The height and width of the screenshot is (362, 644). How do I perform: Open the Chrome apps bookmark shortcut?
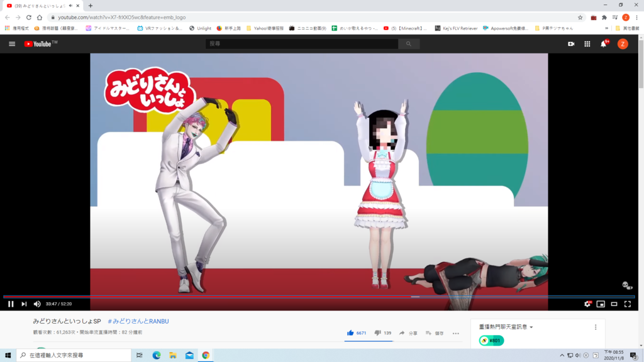click(16, 28)
